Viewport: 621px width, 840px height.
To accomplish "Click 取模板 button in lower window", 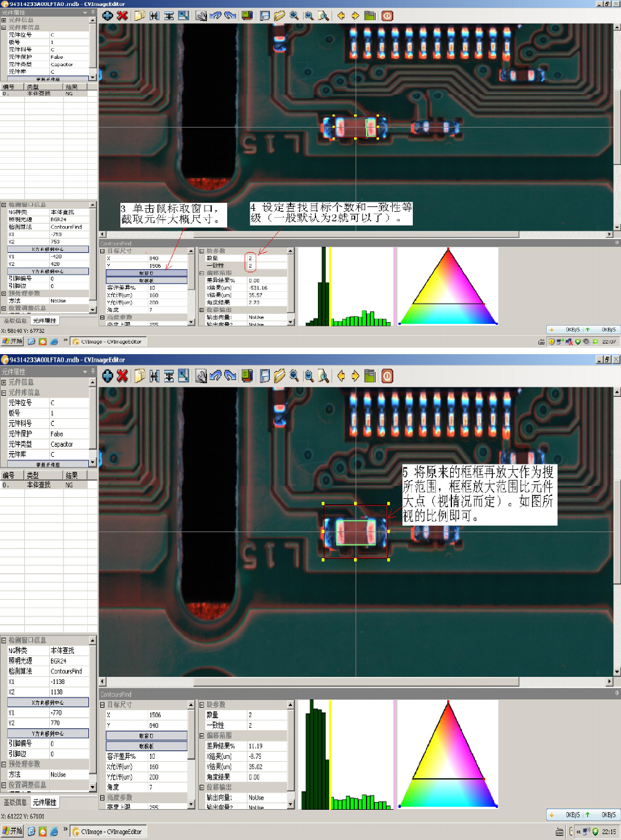I will 147,746.
